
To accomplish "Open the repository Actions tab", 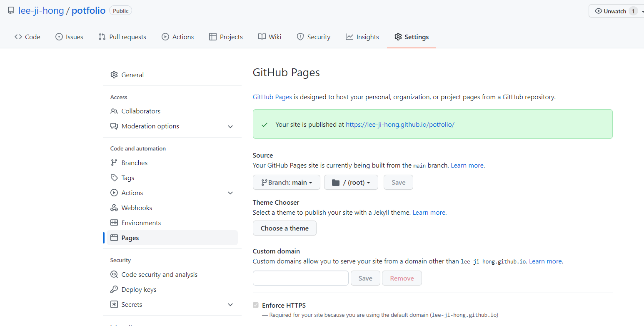I will (177, 37).
